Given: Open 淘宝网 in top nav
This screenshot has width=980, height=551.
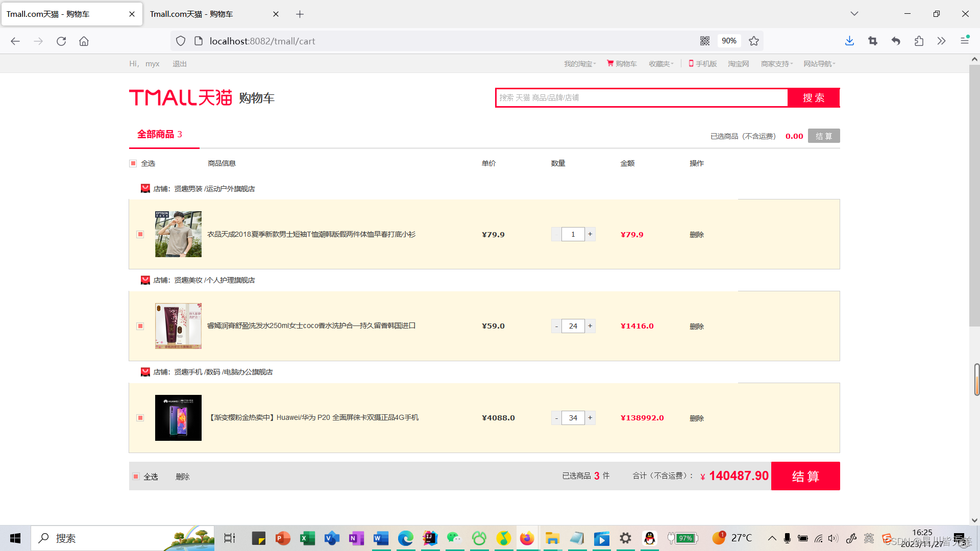Looking at the screenshot, I should [x=739, y=64].
